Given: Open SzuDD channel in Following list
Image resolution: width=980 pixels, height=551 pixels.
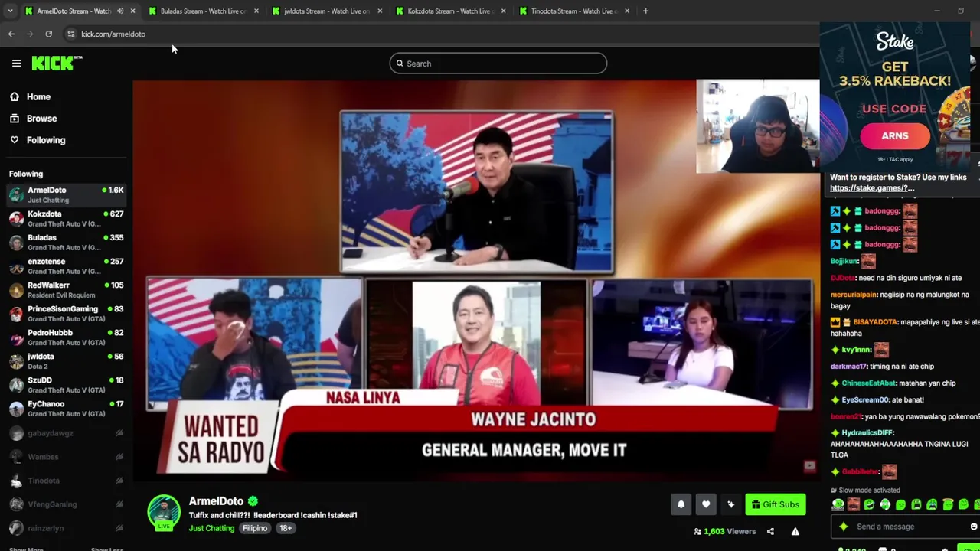Looking at the screenshot, I should 67,385.
